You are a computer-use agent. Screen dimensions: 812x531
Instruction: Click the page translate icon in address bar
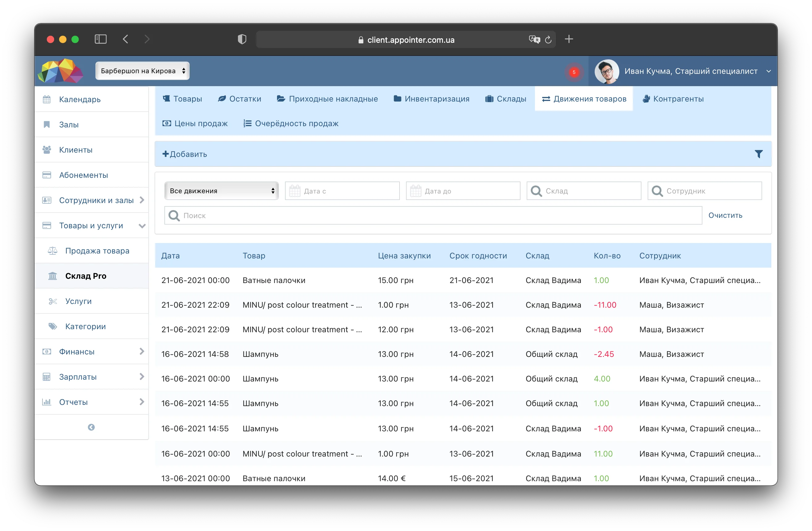tap(534, 40)
